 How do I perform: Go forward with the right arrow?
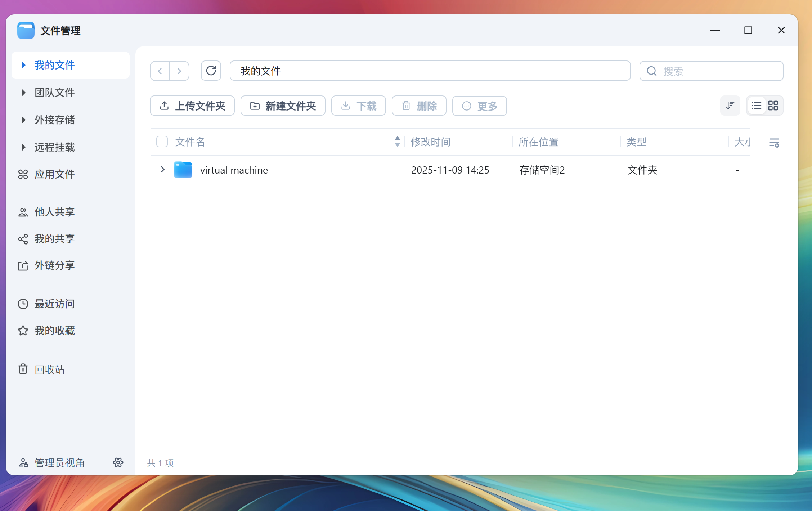coord(179,71)
